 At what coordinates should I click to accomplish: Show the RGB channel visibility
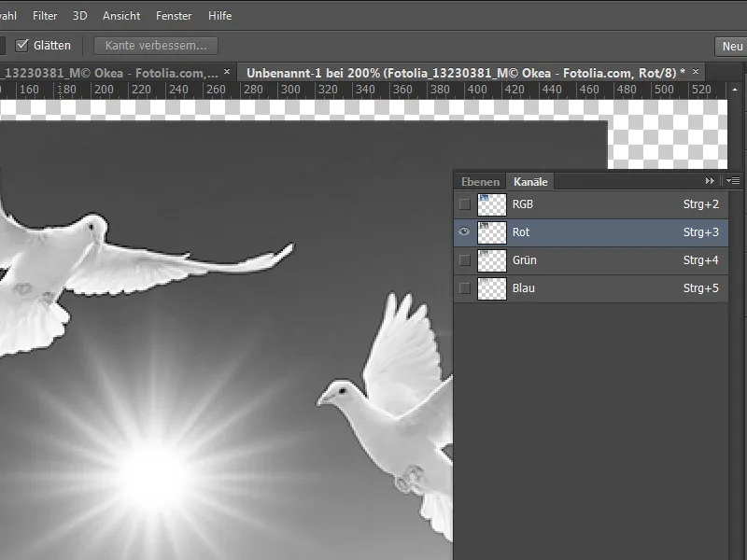pyautogui.click(x=464, y=204)
